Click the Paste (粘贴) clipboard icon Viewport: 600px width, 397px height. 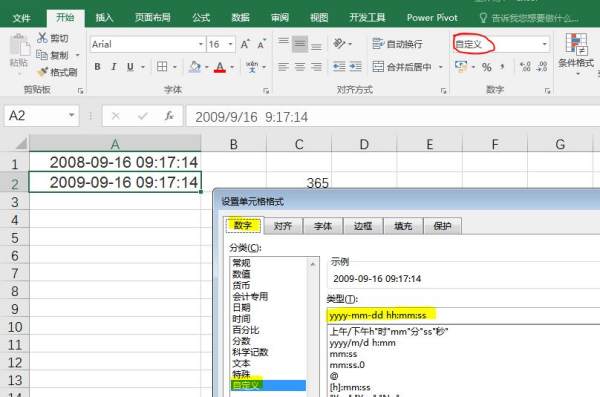19,45
